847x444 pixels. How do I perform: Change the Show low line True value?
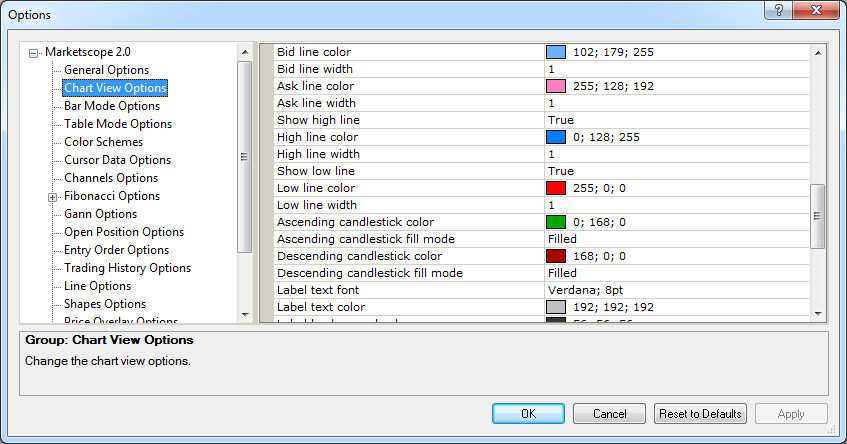pyautogui.click(x=677, y=171)
